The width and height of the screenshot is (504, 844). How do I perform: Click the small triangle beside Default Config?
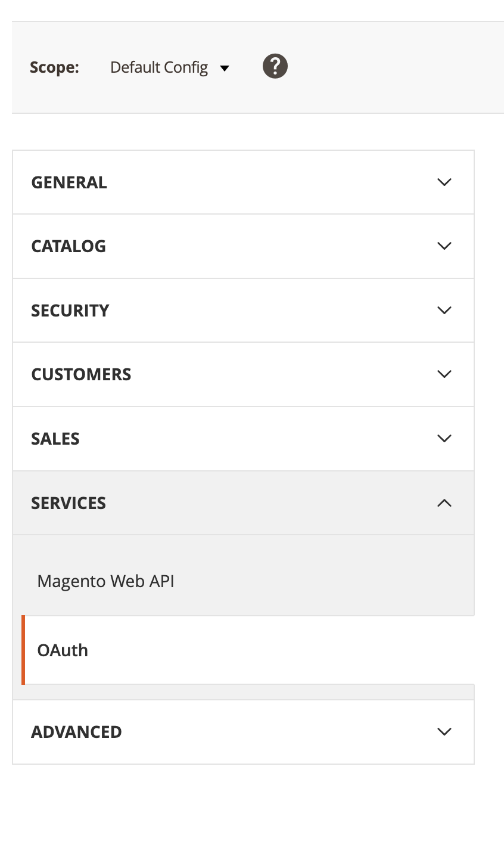(225, 69)
